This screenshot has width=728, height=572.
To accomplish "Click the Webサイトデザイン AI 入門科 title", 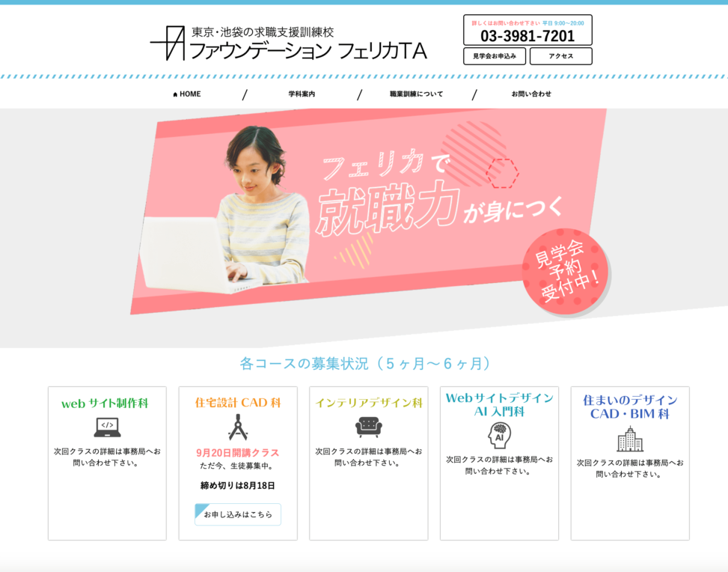I will [499, 405].
